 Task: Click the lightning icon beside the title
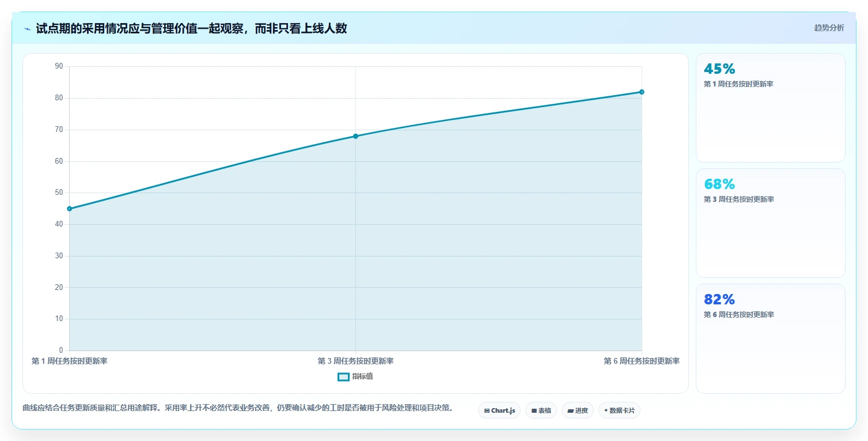point(27,29)
